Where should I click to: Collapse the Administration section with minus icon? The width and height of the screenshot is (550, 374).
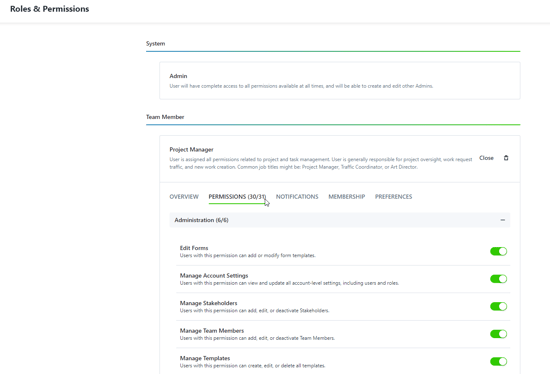click(x=503, y=220)
